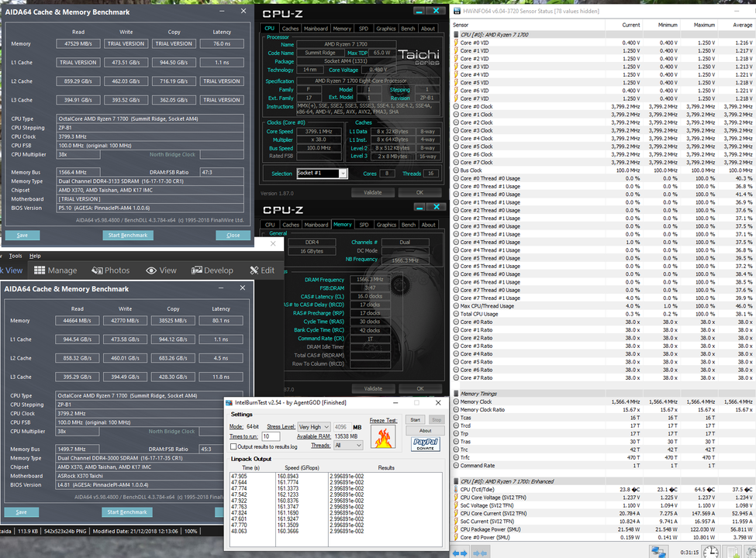Select Graphics tab in lower CPU-Z window

tap(386, 225)
